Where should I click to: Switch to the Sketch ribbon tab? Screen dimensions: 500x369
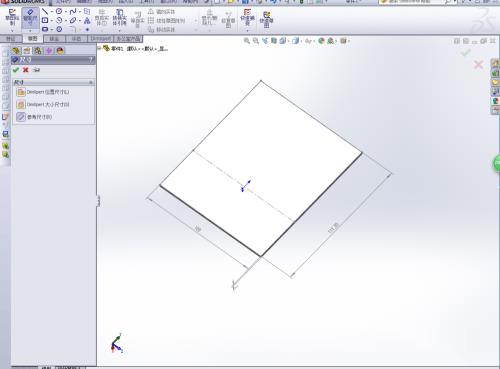[x=32, y=39]
